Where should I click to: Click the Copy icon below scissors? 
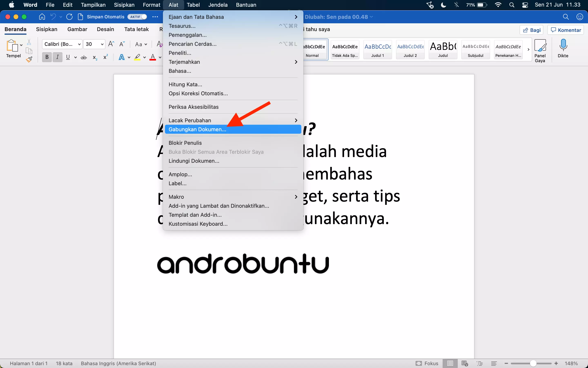point(29,51)
